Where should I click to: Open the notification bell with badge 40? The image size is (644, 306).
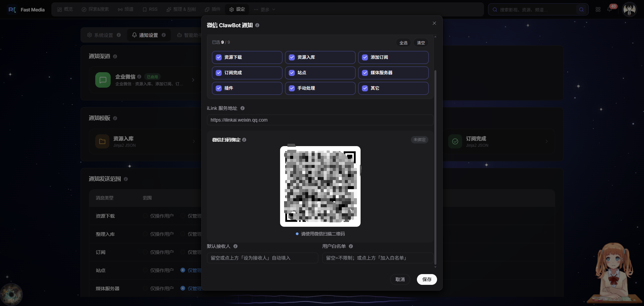(x=609, y=9)
